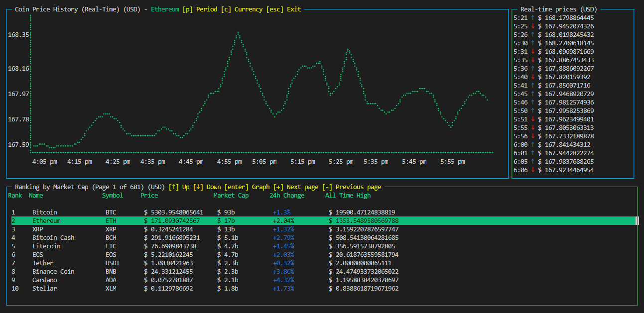Click the 24h Change column header
This screenshot has height=313, width=644.
pos(287,196)
